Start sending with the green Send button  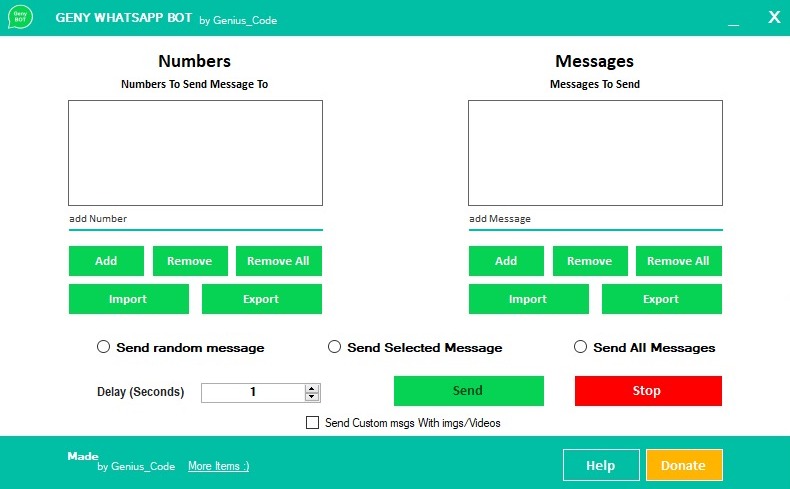(x=469, y=391)
